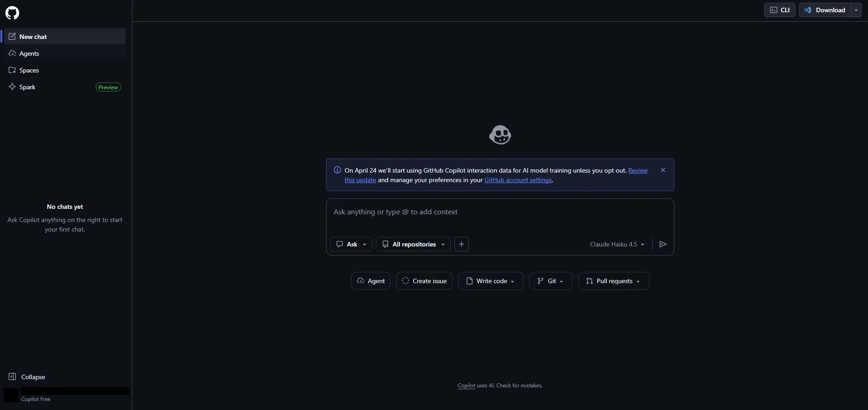Viewport: 868px width, 410px height.
Task: Click the Copilot mascot icon
Action: [x=500, y=135]
